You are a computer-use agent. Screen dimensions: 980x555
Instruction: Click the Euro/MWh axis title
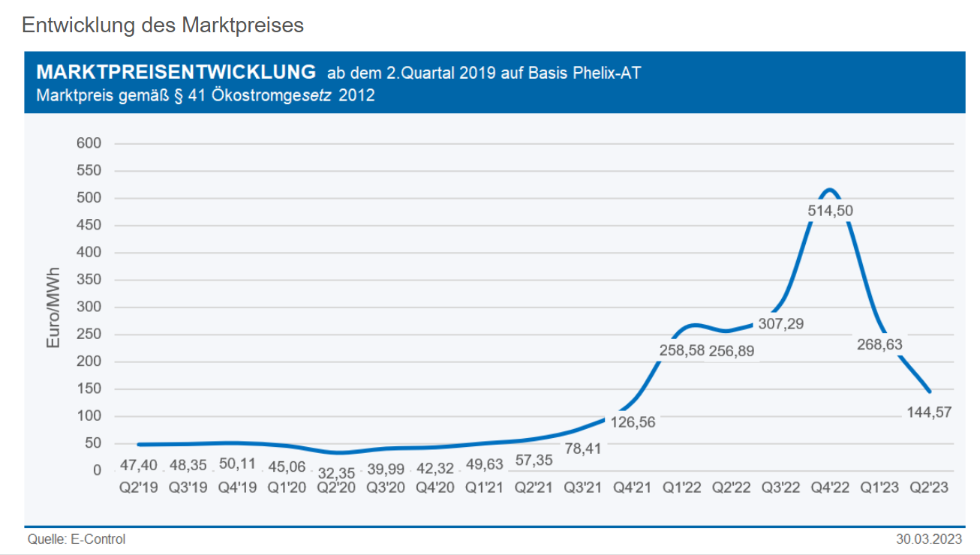click(53, 308)
